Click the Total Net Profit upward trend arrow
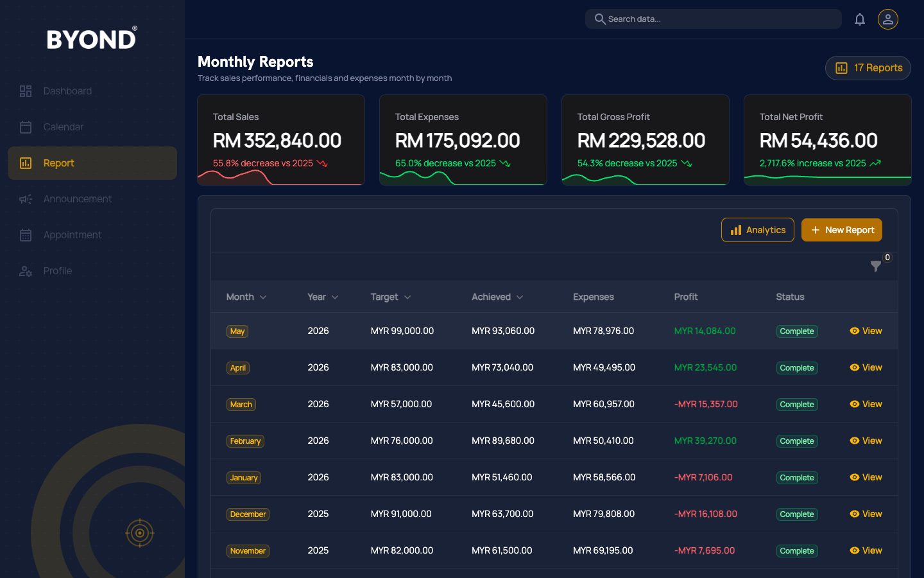924x578 pixels. click(x=875, y=164)
